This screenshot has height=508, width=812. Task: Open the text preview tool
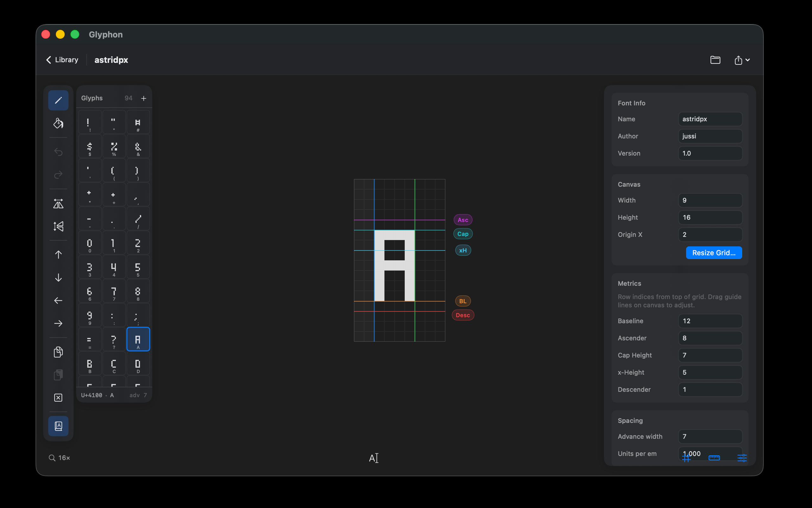(x=374, y=458)
